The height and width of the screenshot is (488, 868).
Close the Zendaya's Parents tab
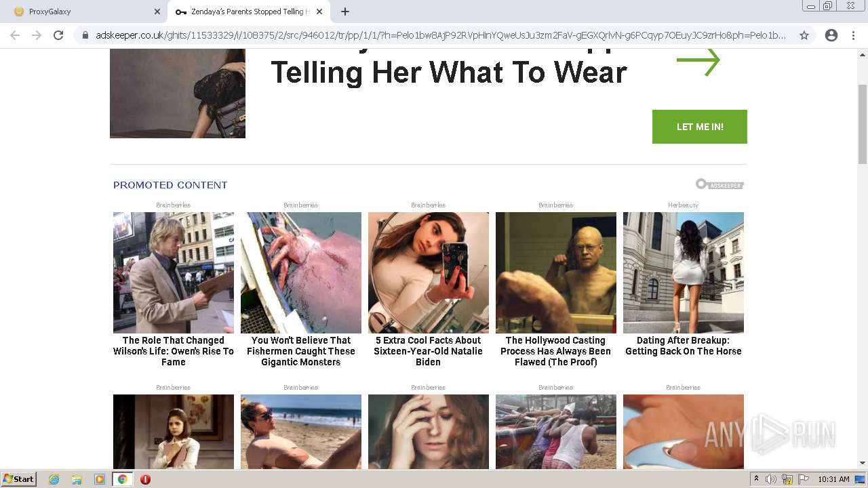pyautogui.click(x=319, y=12)
